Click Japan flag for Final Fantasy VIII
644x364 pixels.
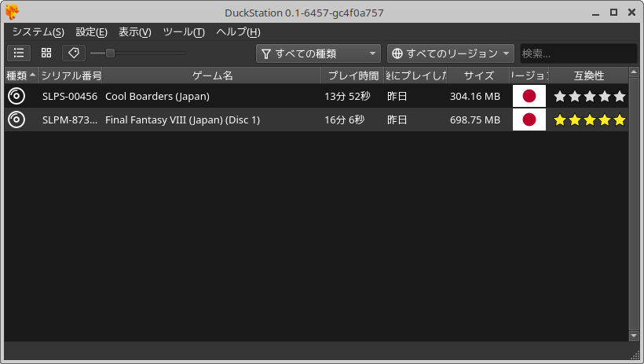tap(529, 119)
